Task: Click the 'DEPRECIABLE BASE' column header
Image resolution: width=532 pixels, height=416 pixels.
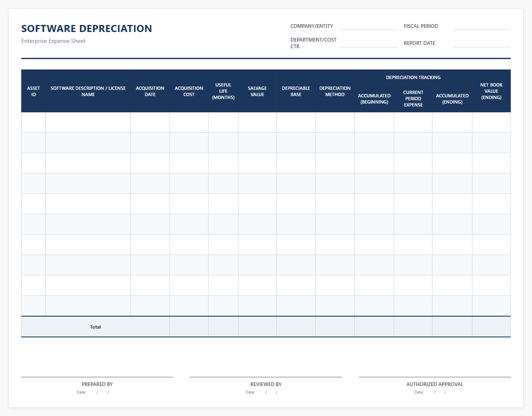Action: pyautogui.click(x=296, y=91)
